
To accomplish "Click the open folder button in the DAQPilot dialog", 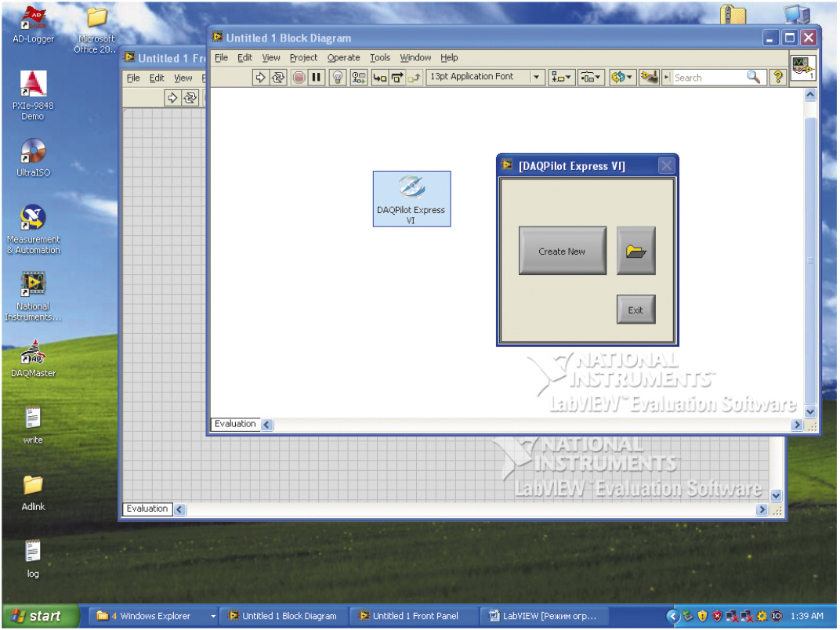I will [x=636, y=251].
